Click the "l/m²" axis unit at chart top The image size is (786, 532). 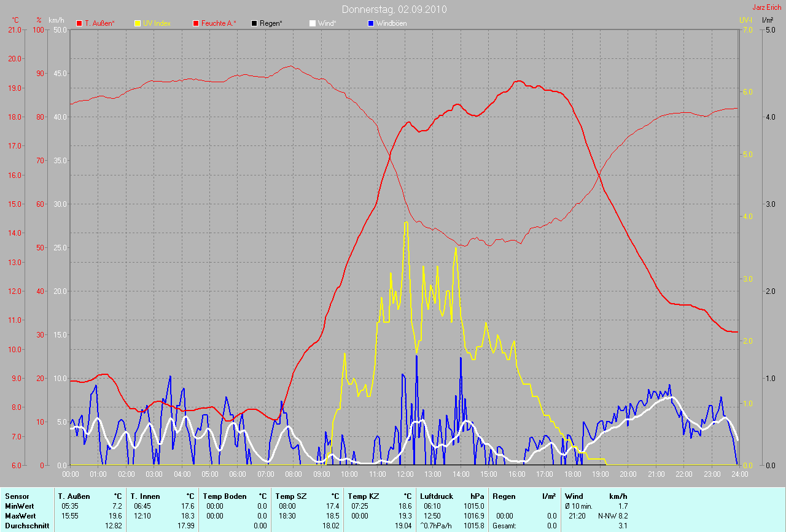pyautogui.click(x=768, y=20)
